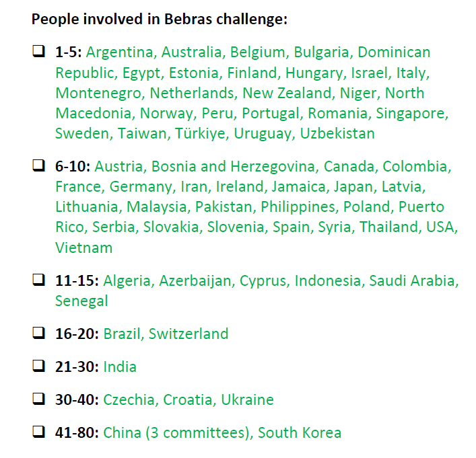Select the word Argentina

click(119, 52)
